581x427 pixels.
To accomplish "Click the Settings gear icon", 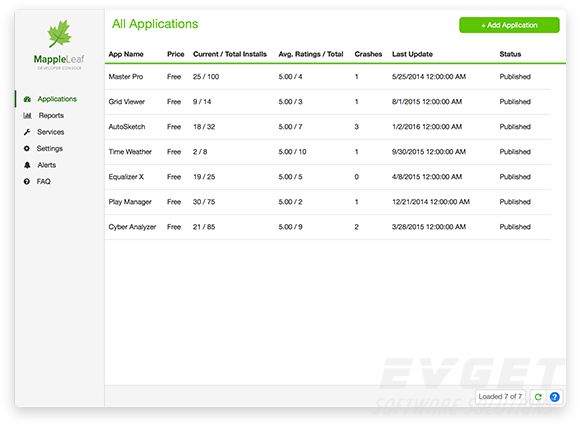I will pos(27,148).
